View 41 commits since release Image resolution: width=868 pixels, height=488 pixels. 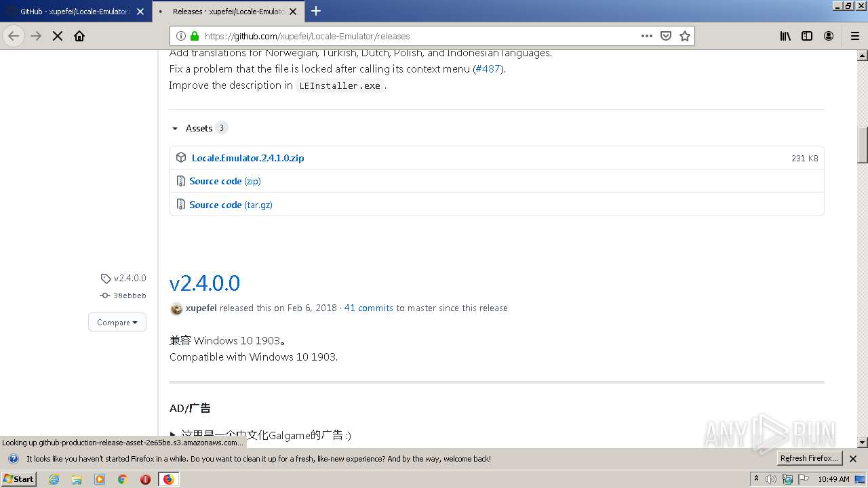[368, 308]
